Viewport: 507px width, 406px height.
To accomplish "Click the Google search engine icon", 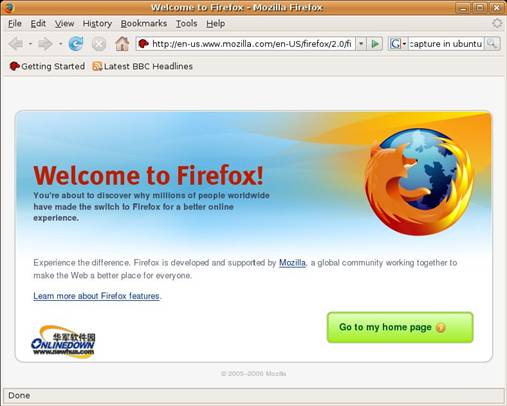I will pyautogui.click(x=395, y=44).
